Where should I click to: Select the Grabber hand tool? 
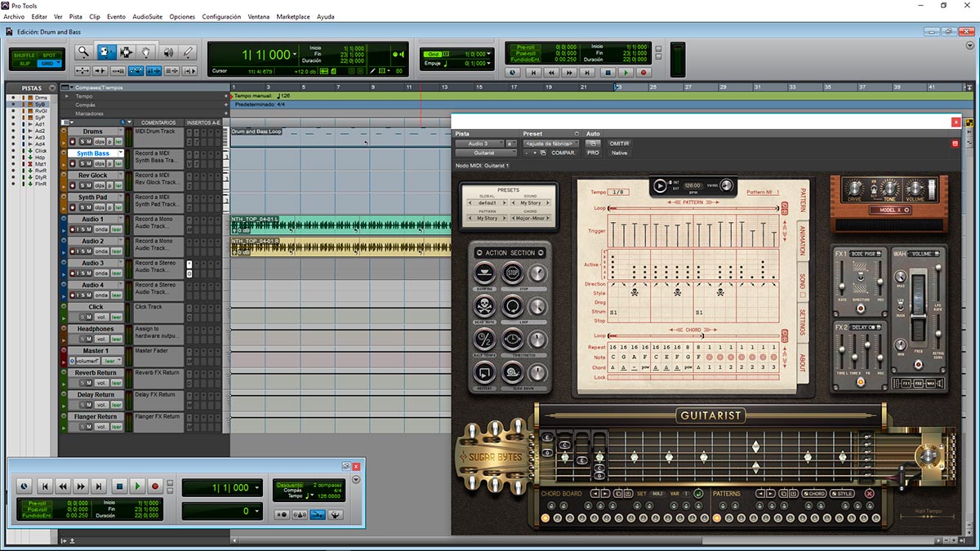(x=146, y=52)
